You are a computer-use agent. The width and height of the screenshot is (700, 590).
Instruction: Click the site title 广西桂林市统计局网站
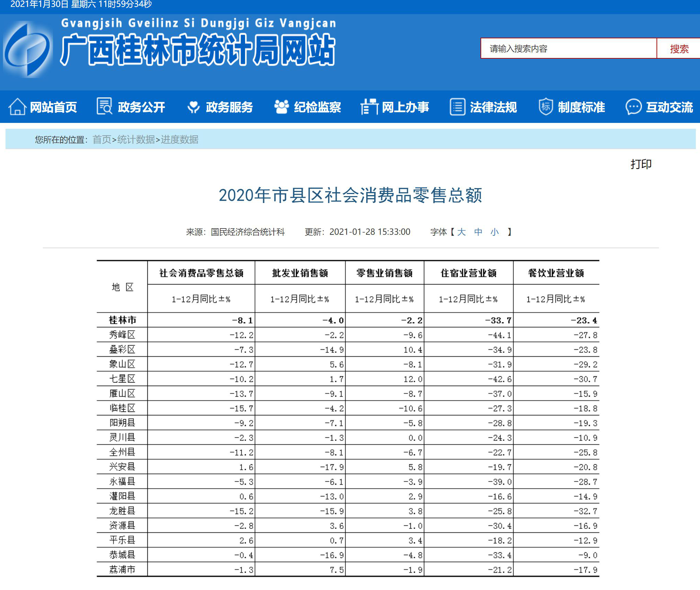coord(198,50)
